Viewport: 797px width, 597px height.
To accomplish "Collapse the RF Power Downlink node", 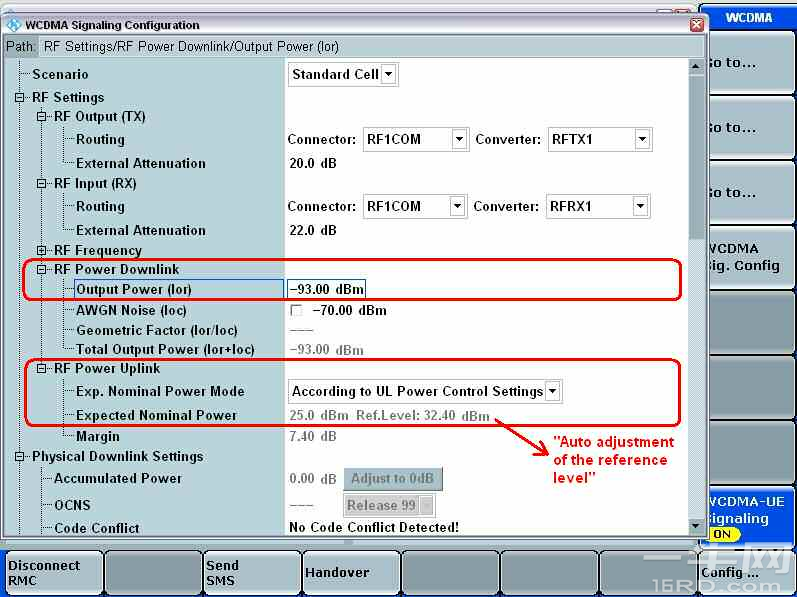I will tap(42, 270).
